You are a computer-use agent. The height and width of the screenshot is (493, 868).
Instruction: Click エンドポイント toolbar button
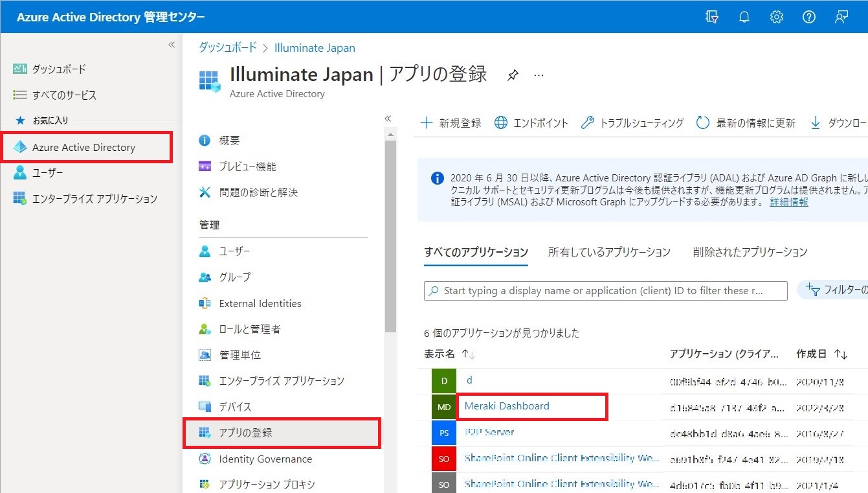pyautogui.click(x=531, y=123)
